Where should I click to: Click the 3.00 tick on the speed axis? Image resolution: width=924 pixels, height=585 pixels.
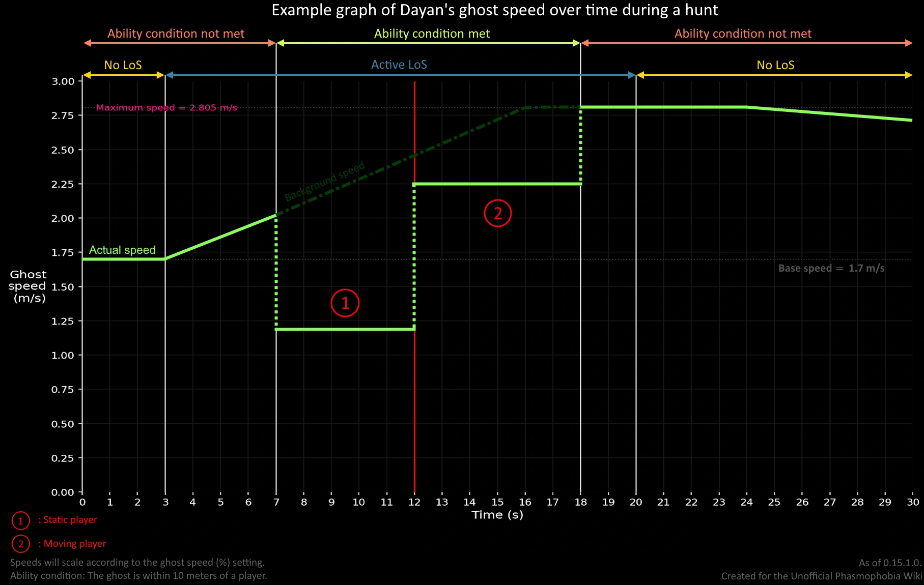[x=63, y=81]
